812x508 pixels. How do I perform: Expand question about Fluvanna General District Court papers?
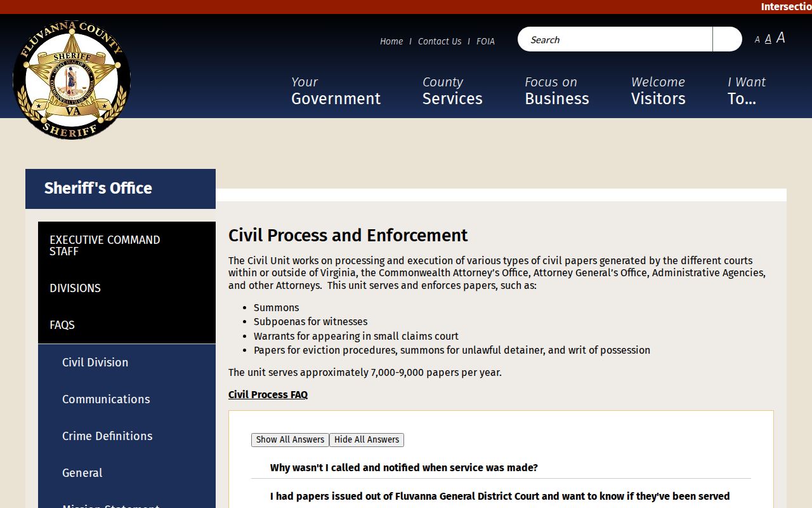[500, 497]
